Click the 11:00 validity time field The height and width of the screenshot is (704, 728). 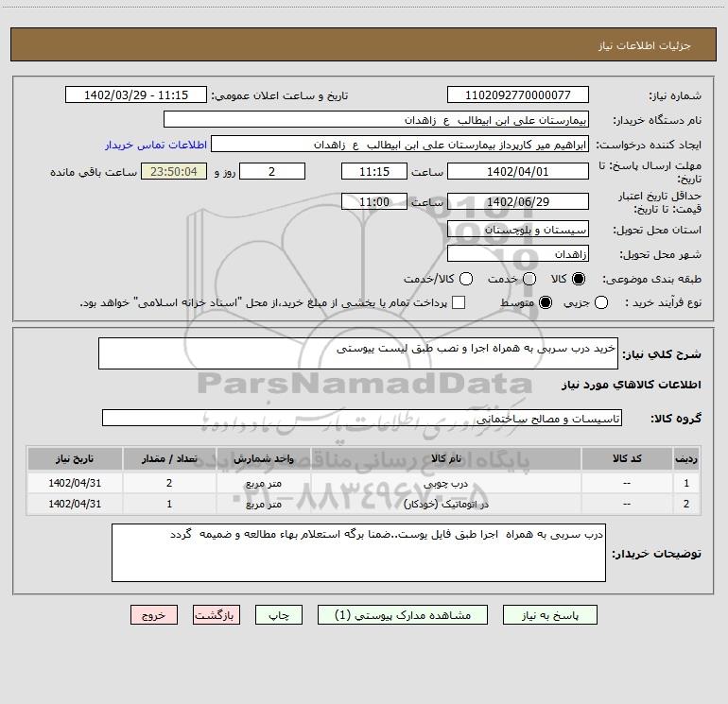pos(374,201)
